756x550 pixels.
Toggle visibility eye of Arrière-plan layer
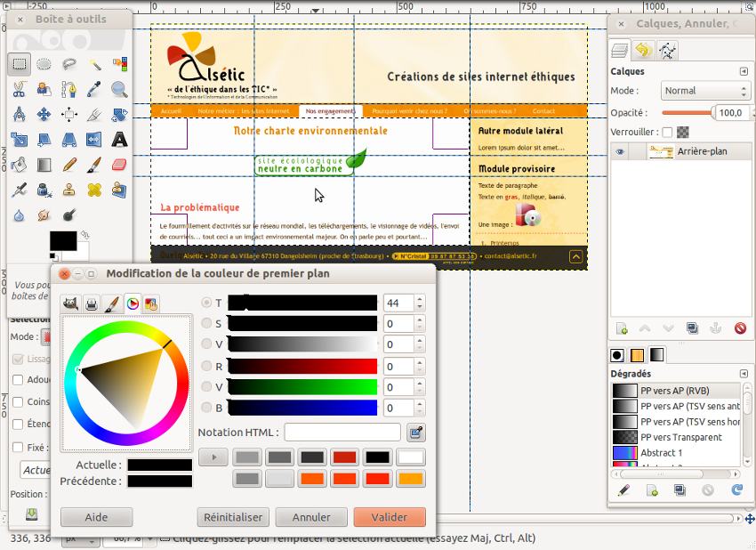tap(621, 152)
